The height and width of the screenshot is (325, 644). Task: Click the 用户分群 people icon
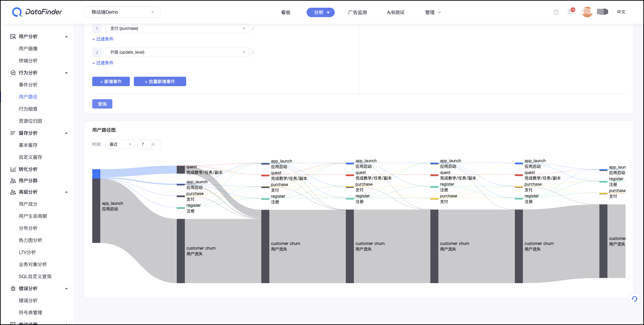point(13,181)
